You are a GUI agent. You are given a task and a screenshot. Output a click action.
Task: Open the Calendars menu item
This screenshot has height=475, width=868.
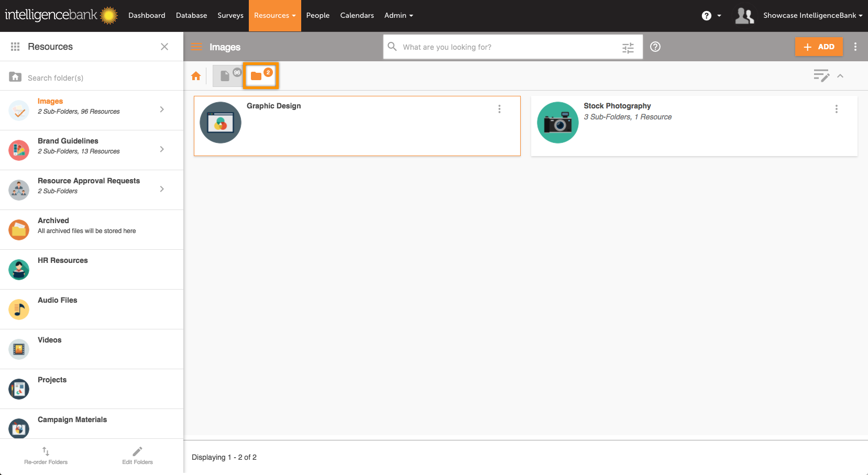coord(357,16)
